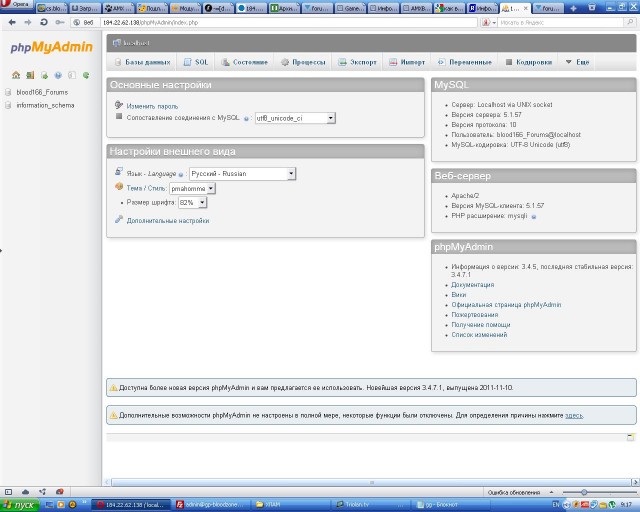Open zoom options arrow in status bar
Image resolution: width=640 pixels, height=512 pixels.
pyautogui.click(x=551, y=492)
